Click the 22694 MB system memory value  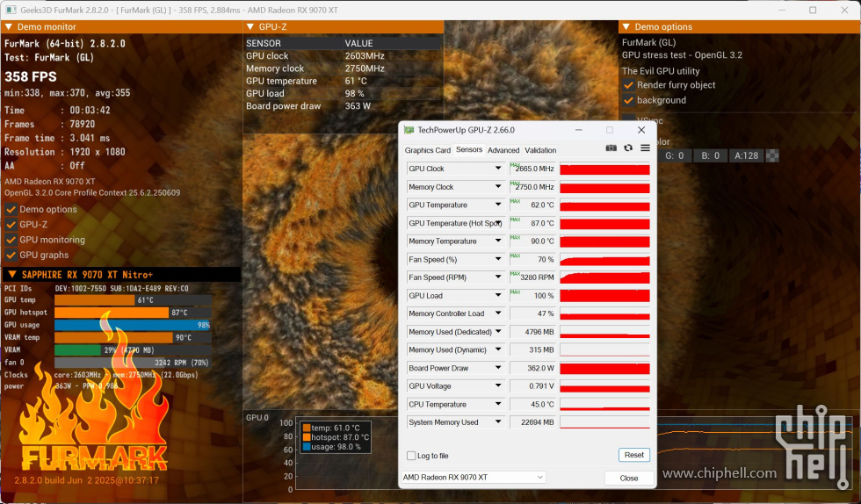pos(532,422)
